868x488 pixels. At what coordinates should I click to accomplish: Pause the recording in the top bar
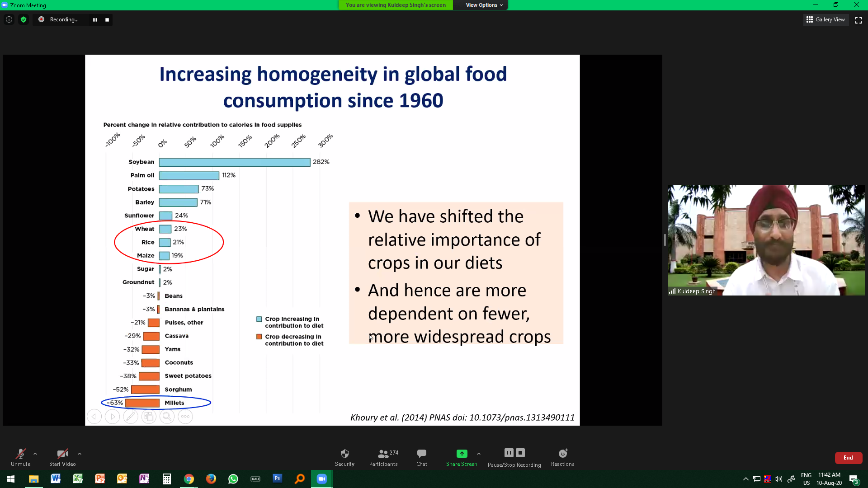coord(95,20)
